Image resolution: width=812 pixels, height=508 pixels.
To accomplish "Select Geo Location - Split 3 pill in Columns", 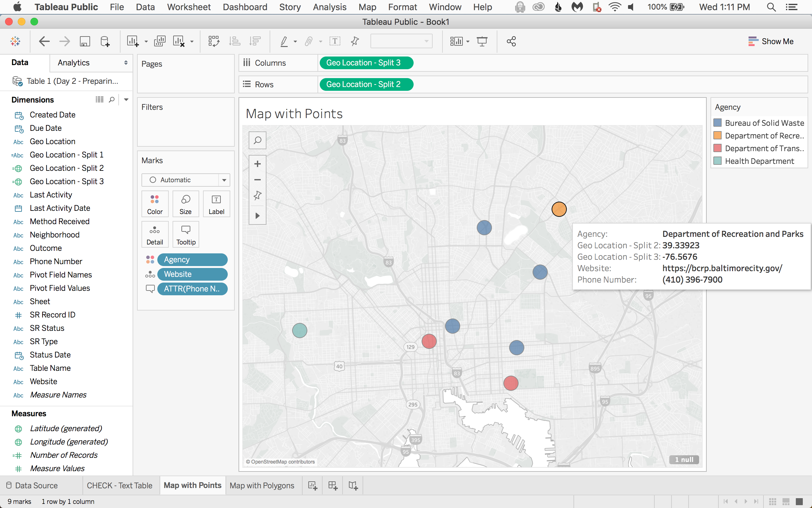I will [x=366, y=63].
